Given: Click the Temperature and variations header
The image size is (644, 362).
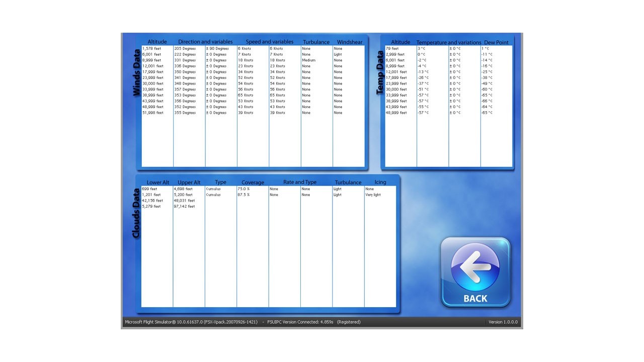Looking at the screenshot, I should (x=449, y=43).
